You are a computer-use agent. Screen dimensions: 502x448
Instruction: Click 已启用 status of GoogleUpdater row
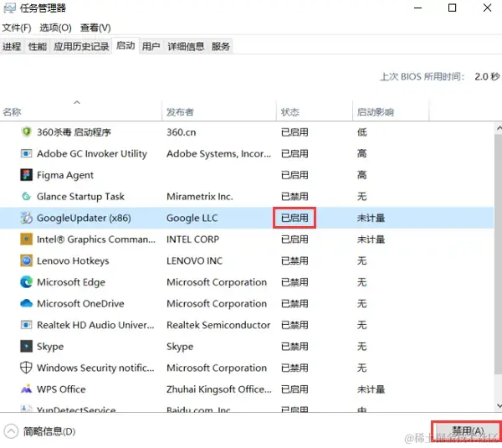[x=295, y=218]
